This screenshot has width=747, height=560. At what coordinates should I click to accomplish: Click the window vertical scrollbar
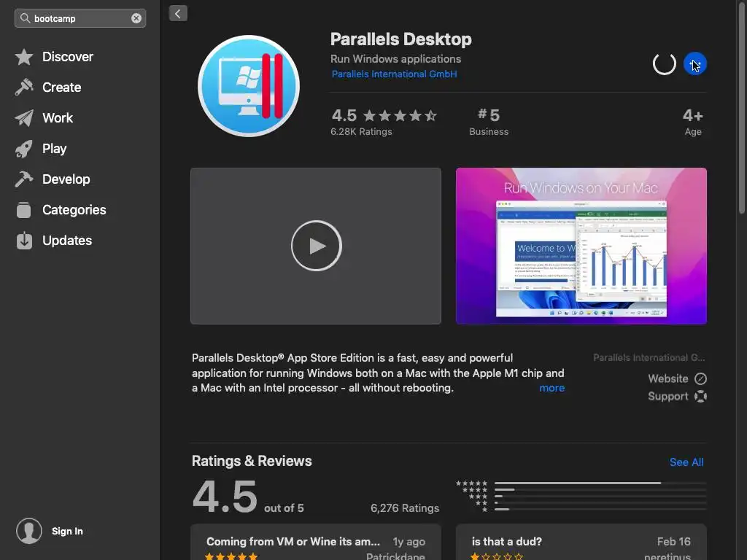(741, 107)
